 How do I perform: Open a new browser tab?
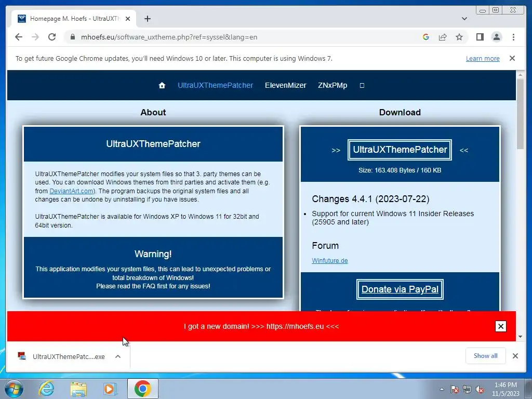[x=147, y=19]
